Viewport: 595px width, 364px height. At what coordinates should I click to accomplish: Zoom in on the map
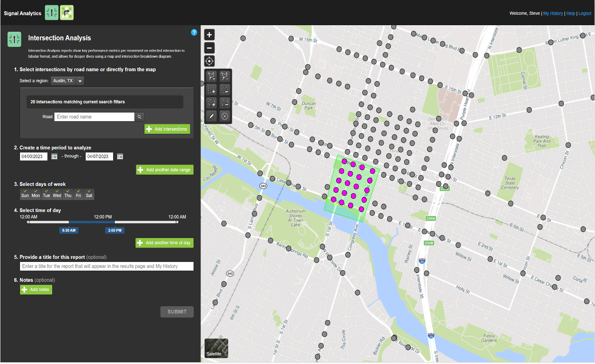click(209, 35)
